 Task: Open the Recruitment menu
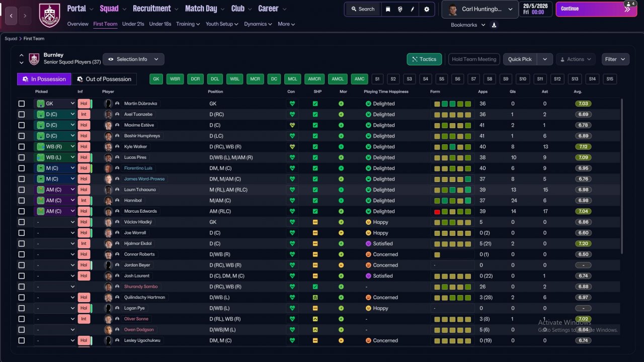point(155,9)
